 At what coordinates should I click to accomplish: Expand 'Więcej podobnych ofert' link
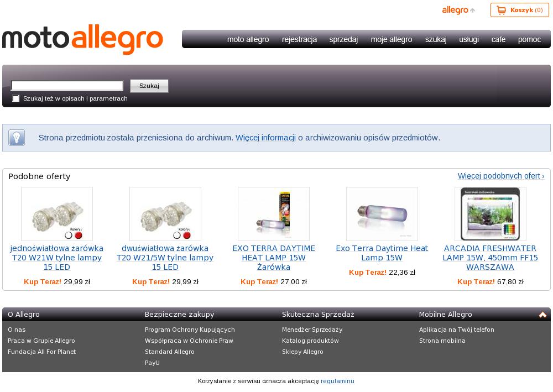coord(501,176)
